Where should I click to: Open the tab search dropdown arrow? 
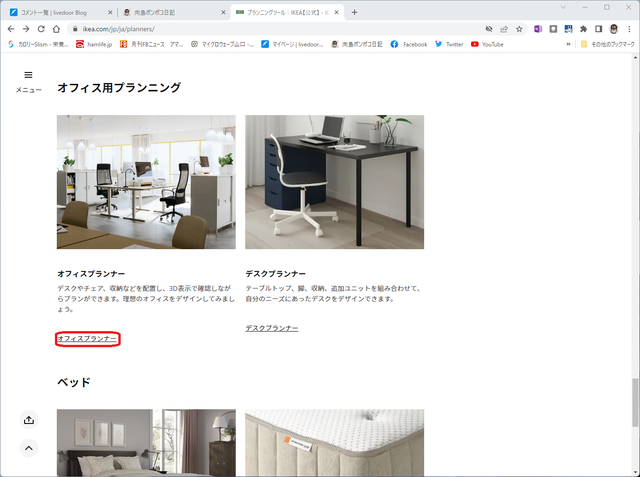[x=563, y=7]
